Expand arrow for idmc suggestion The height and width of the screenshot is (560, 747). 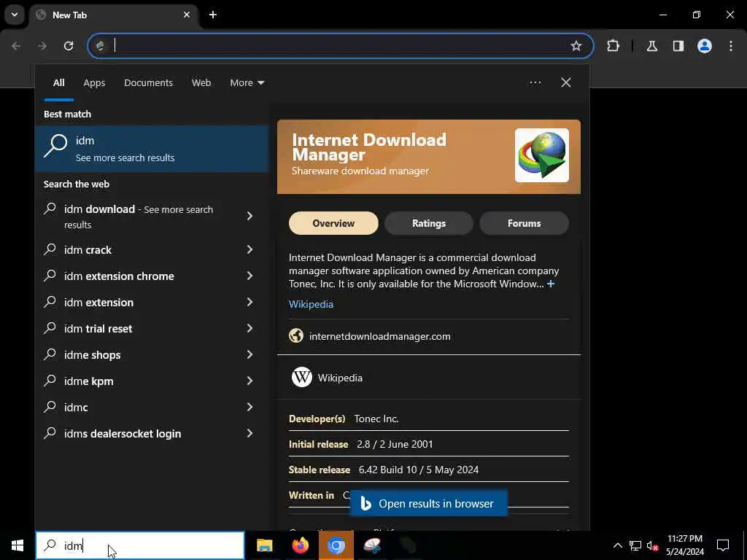click(249, 407)
